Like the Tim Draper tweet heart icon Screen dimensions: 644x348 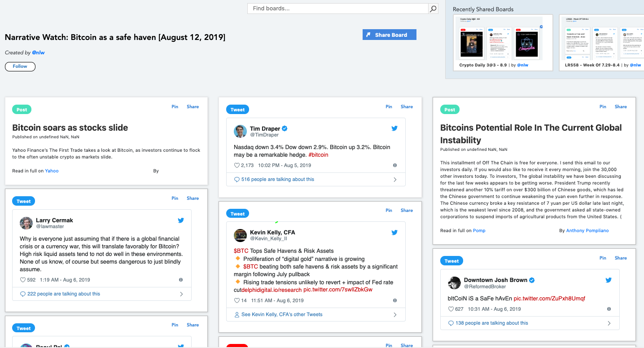click(x=237, y=165)
